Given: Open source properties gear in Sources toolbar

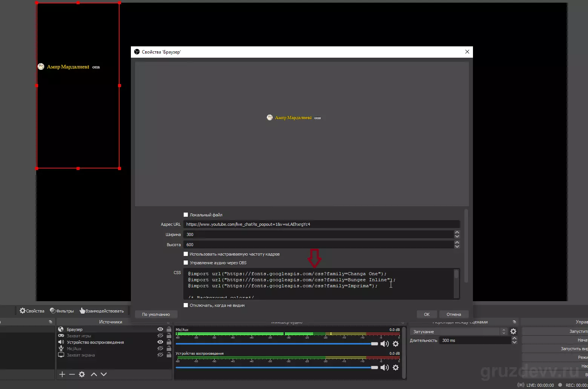Looking at the screenshot, I should click(x=82, y=374).
